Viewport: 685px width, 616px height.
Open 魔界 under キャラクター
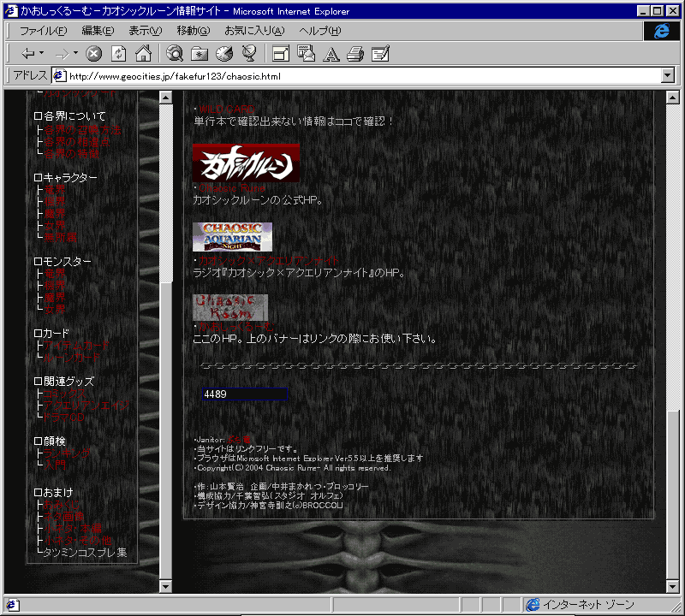pyautogui.click(x=55, y=214)
